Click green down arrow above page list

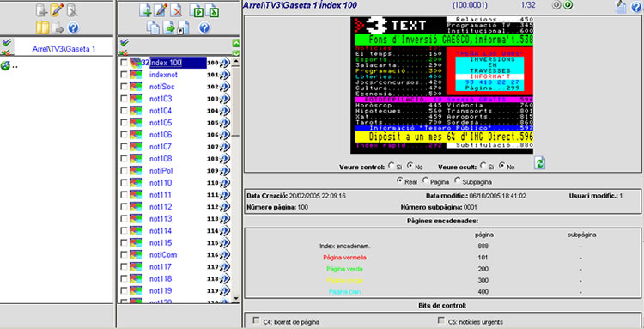(236, 53)
